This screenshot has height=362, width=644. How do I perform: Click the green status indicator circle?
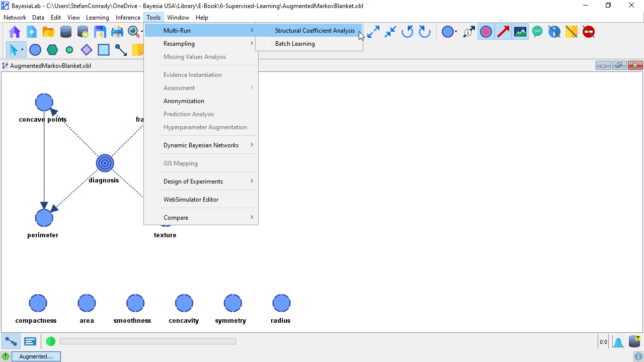pyautogui.click(x=51, y=341)
